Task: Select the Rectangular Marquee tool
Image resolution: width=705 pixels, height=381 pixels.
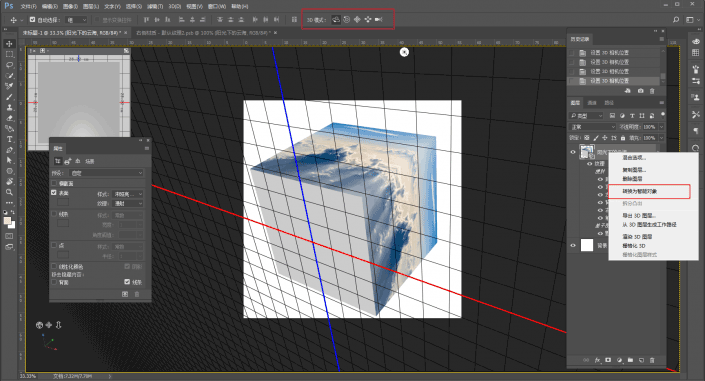Action: coord(9,54)
